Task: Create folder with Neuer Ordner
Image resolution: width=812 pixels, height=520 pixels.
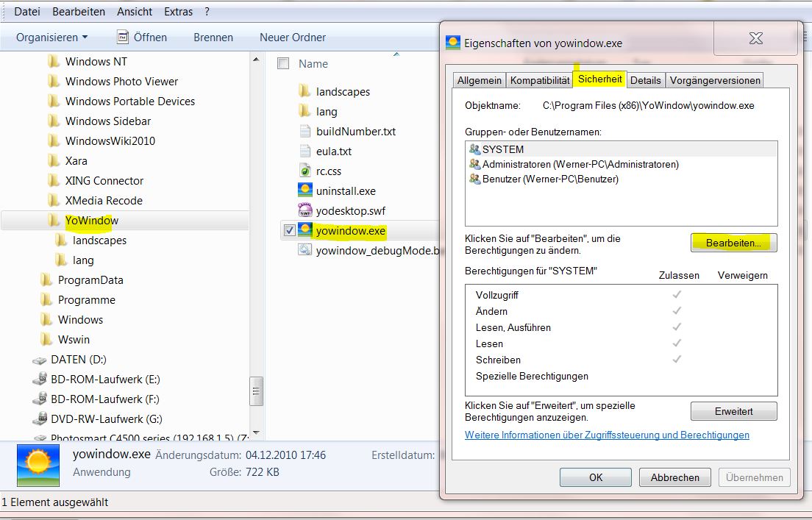Action: [293, 38]
